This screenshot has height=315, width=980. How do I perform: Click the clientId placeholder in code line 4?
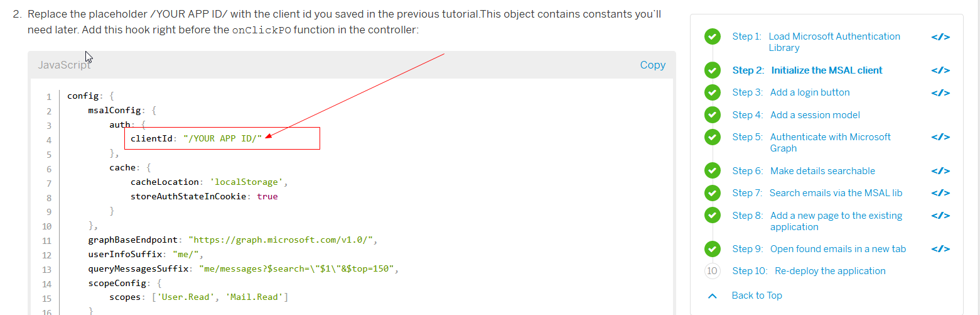pos(223,138)
